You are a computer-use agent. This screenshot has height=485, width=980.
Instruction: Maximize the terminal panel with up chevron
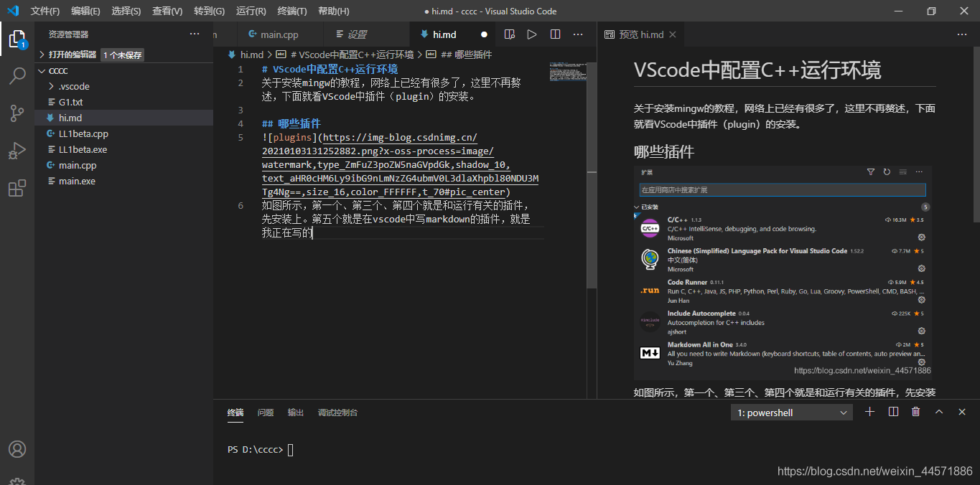tap(939, 412)
